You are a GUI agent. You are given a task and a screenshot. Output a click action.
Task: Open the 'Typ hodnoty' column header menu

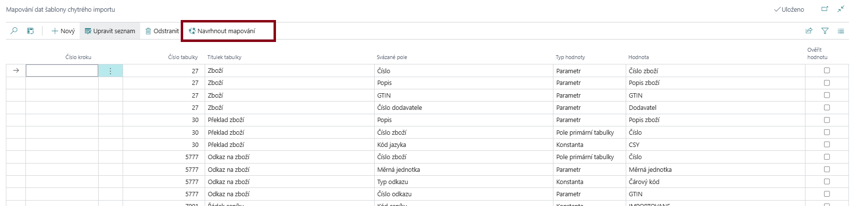tap(570, 57)
